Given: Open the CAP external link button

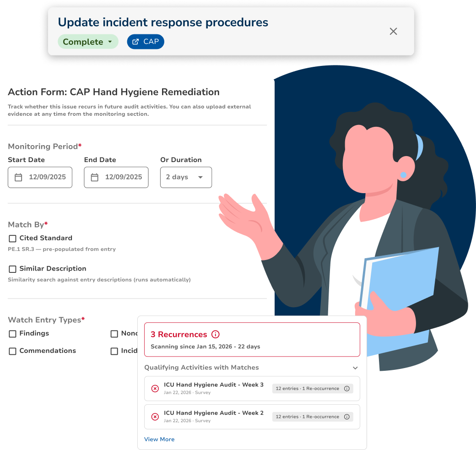Looking at the screenshot, I should coord(146,42).
